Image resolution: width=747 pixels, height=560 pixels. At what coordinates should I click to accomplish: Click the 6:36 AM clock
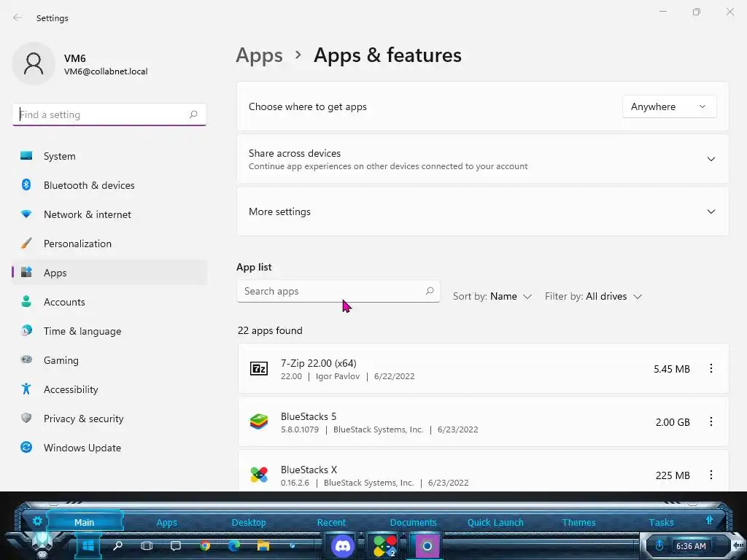pos(691,546)
